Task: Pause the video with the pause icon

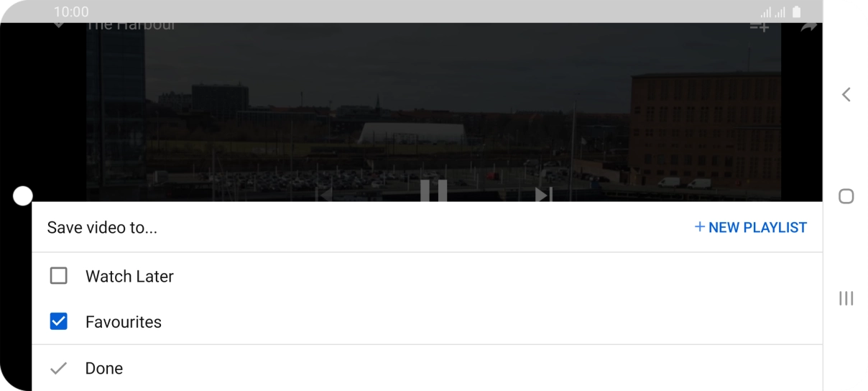Action: click(433, 191)
